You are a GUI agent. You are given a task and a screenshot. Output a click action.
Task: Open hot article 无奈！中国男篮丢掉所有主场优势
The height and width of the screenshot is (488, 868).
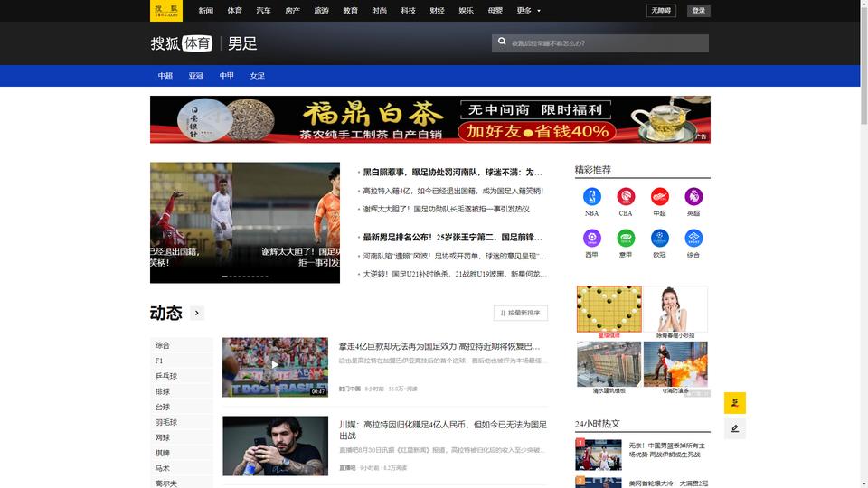(667, 450)
